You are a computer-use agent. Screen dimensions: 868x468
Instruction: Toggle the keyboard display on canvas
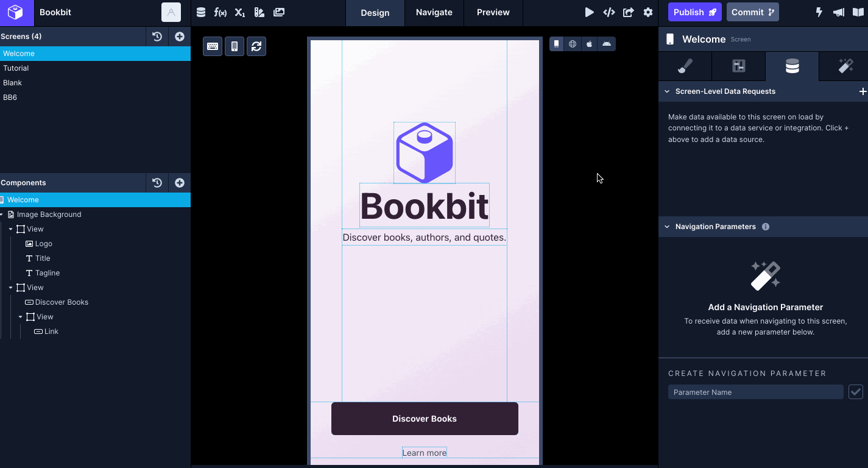(213, 46)
